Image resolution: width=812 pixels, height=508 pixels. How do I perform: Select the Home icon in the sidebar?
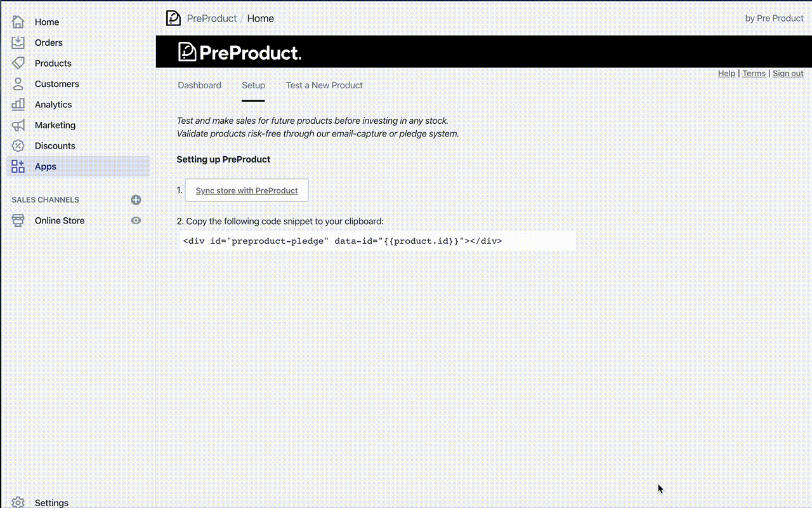[x=18, y=22]
